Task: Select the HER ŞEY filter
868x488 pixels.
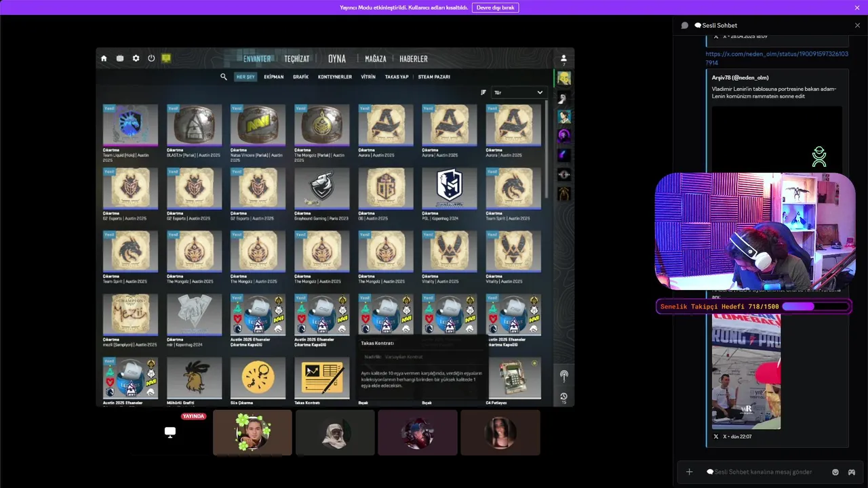Action: pyautogui.click(x=245, y=77)
